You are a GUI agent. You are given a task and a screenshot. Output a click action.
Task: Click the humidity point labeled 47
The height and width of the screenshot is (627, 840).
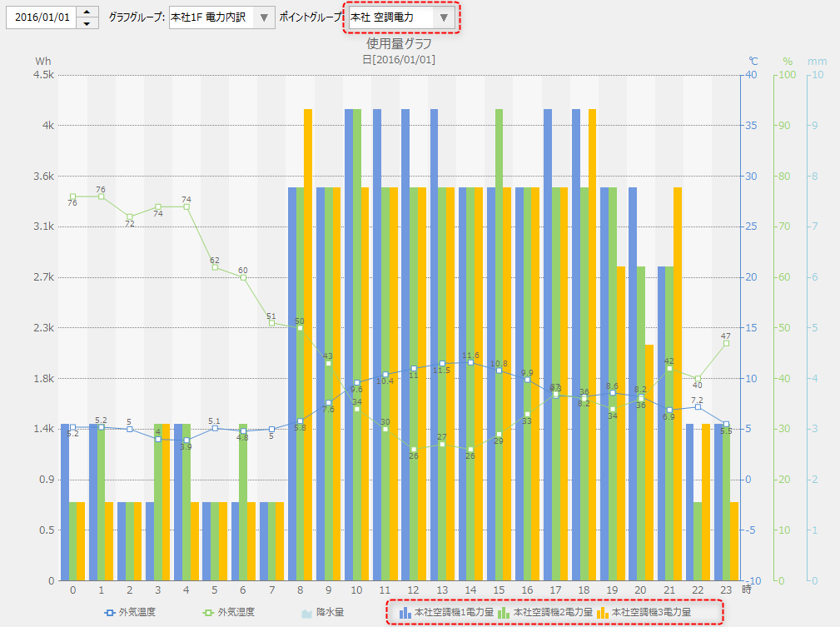coord(726,343)
